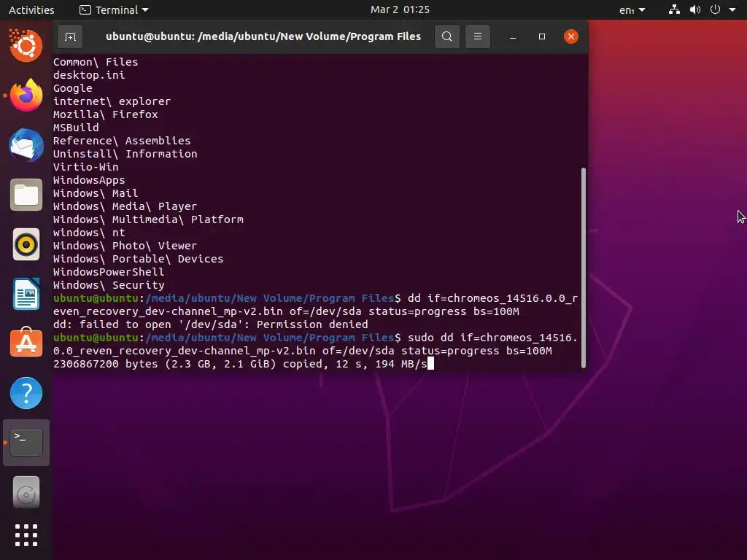
Task: Open the Terminal app menu
Action: (114, 9)
